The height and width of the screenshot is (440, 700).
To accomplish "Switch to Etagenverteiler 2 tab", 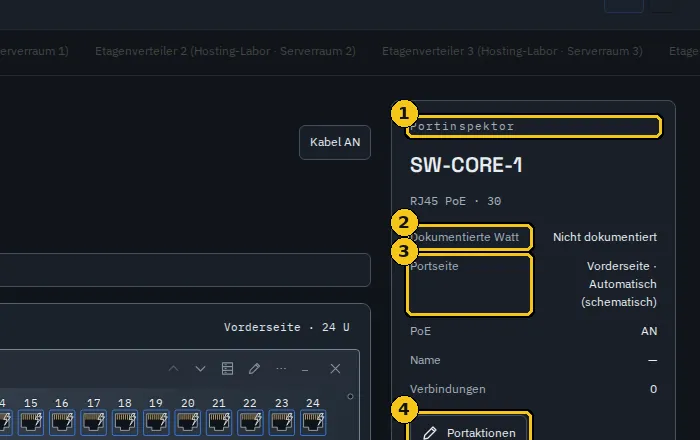I will click(225, 51).
